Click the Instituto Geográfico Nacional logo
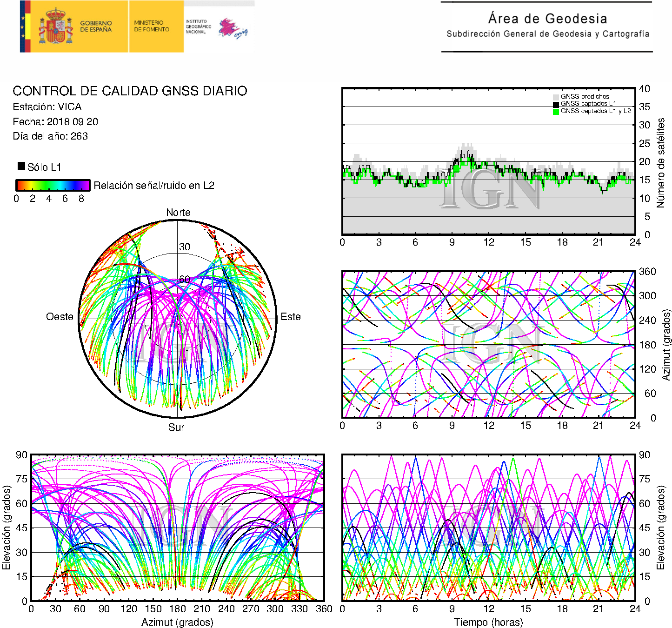This screenshot has width=672, height=628. click(198, 27)
